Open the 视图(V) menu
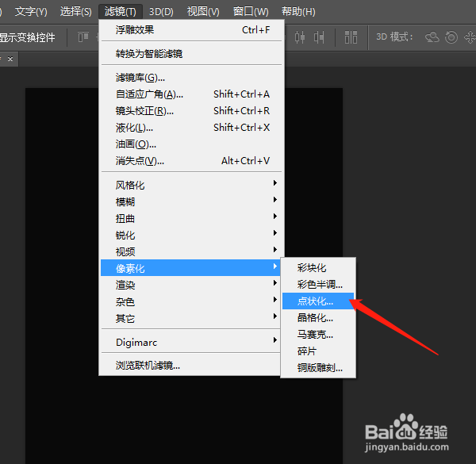This screenshot has height=464, width=476. point(203,12)
